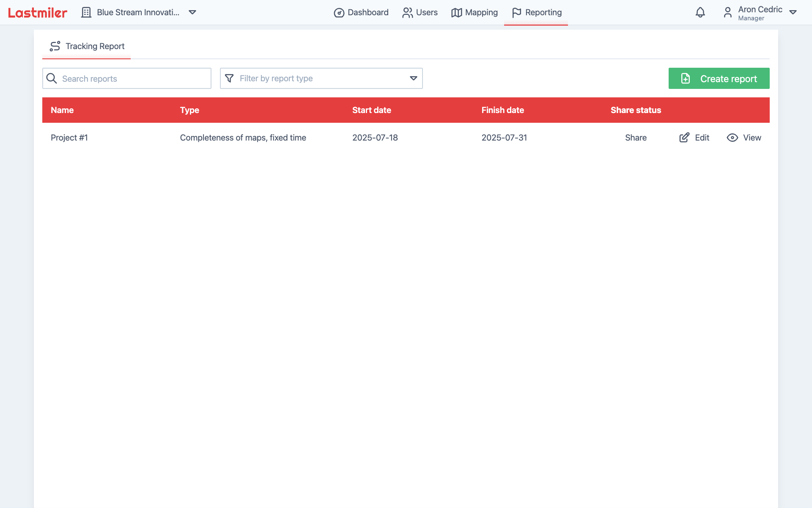Click the company building icon
This screenshot has width=812, height=508.
(86, 12)
